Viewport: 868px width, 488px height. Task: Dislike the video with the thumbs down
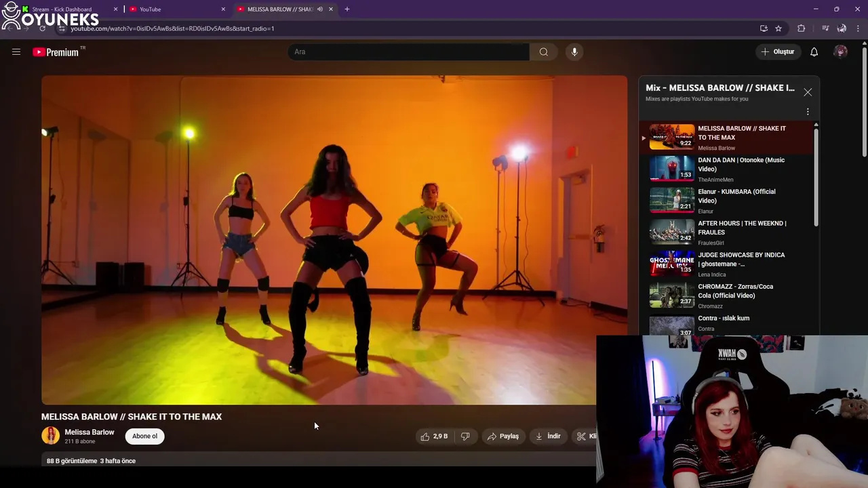click(466, 436)
